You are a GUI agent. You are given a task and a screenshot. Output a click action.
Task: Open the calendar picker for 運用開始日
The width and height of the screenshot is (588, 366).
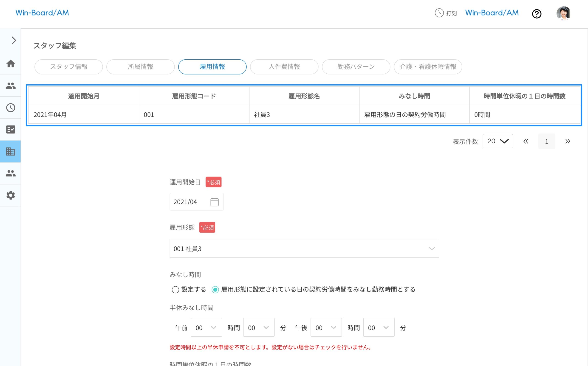(214, 202)
